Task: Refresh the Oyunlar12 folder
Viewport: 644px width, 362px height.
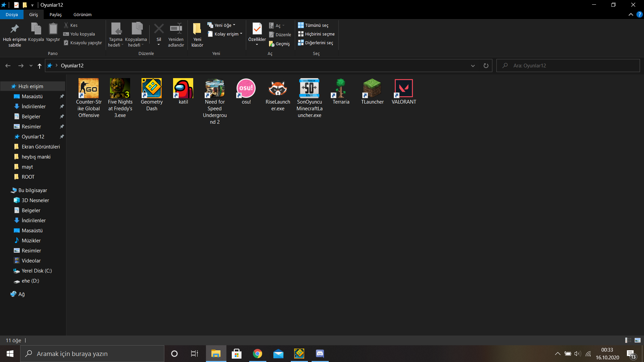Action: coord(486,66)
